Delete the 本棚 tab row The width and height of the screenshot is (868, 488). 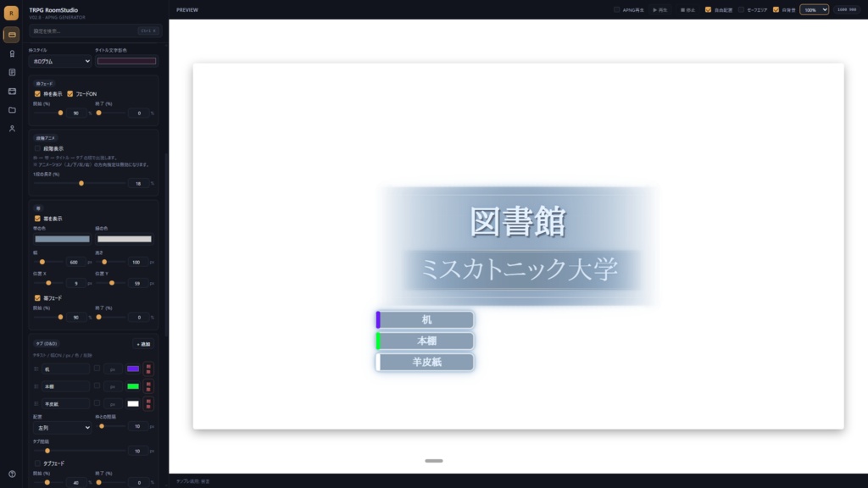148,386
